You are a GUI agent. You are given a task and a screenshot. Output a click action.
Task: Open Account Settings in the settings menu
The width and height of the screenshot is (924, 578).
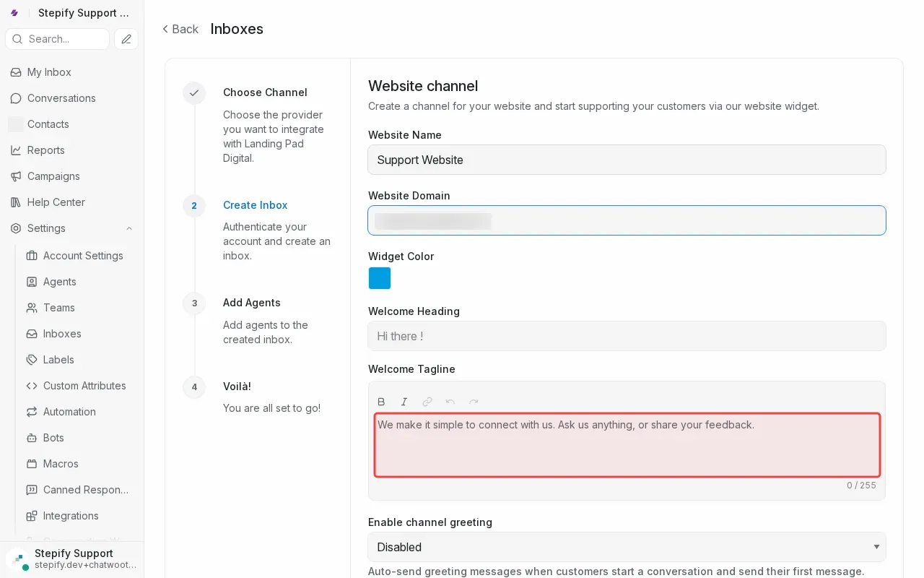click(83, 256)
